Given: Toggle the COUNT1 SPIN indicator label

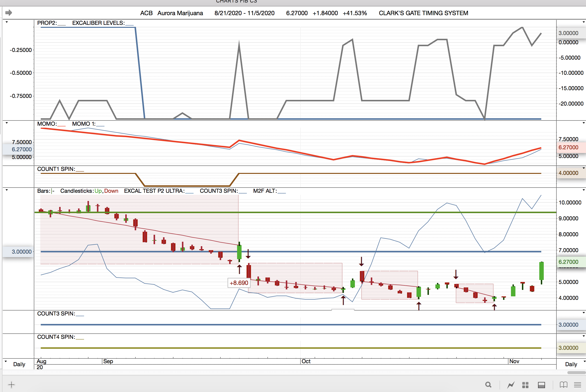Looking at the screenshot, I should tap(56, 169).
